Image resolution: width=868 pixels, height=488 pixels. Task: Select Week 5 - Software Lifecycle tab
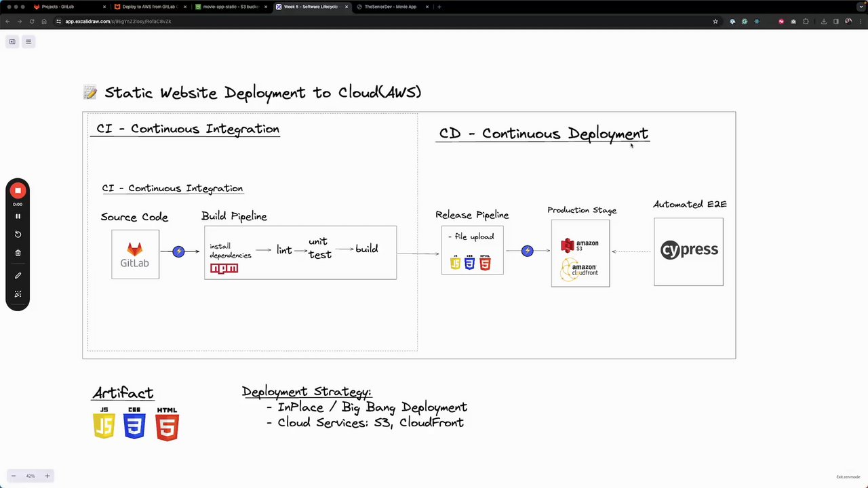point(311,7)
